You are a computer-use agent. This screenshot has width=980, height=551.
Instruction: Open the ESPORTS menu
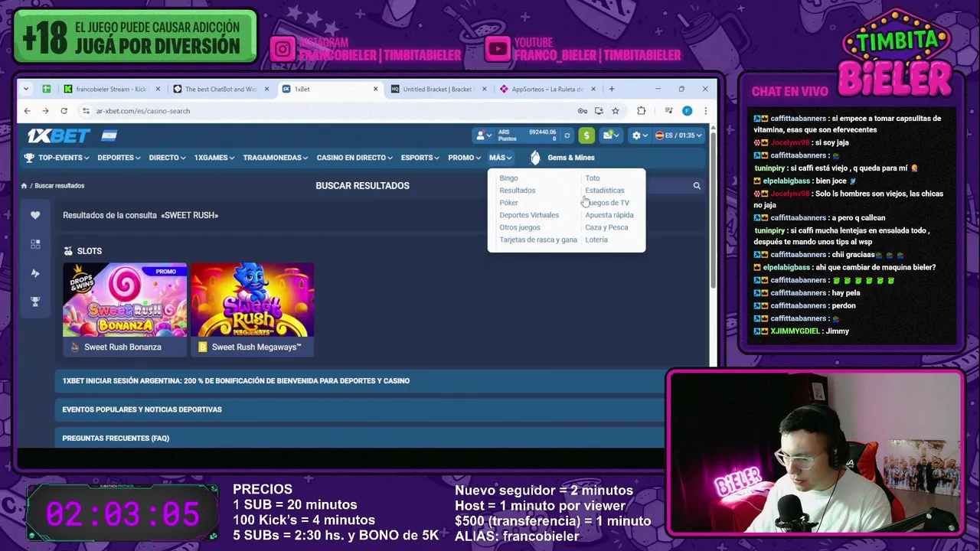click(420, 158)
